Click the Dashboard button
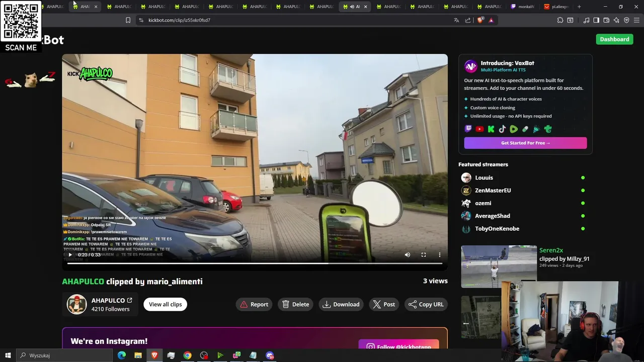 [x=614, y=39]
